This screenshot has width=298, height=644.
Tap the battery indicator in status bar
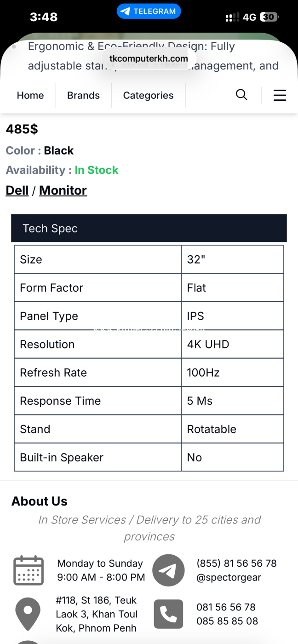(x=269, y=17)
